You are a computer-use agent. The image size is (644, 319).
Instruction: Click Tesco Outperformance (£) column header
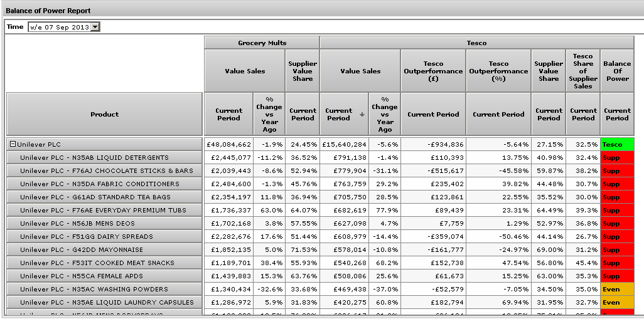[433, 71]
